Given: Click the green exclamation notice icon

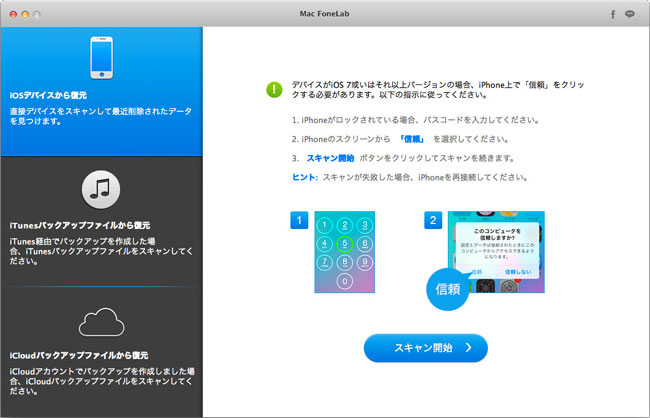Looking at the screenshot, I should (x=274, y=90).
